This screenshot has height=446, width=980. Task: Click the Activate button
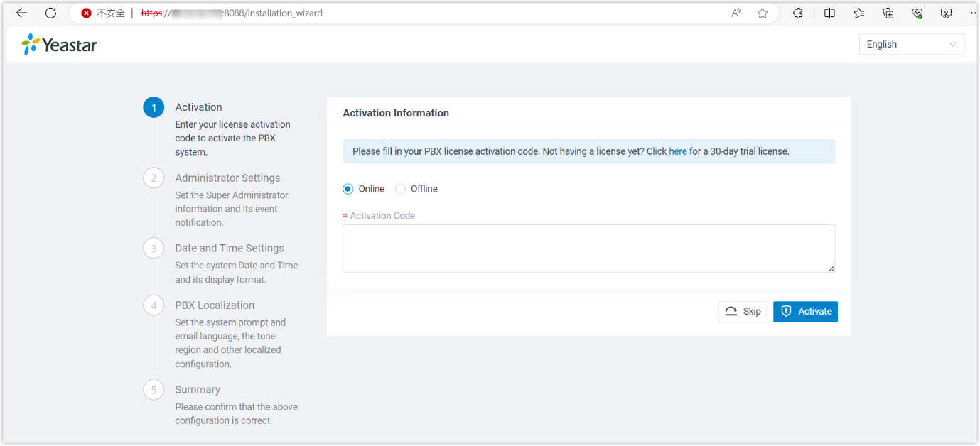(805, 312)
